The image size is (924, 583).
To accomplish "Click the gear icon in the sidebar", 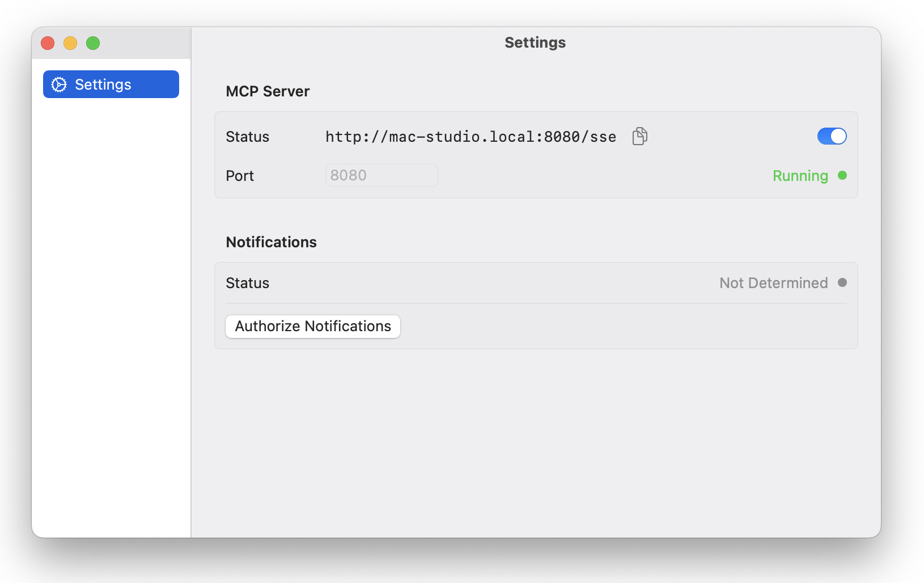I will click(x=59, y=85).
